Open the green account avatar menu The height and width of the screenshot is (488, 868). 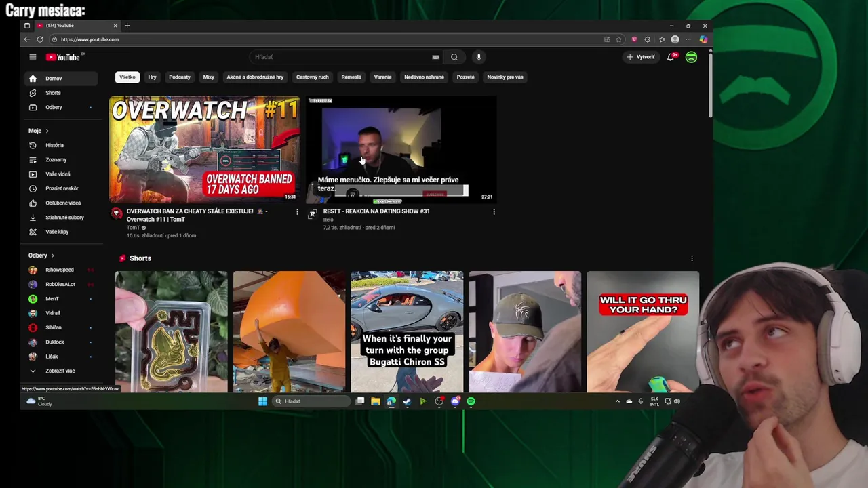pos(691,57)
